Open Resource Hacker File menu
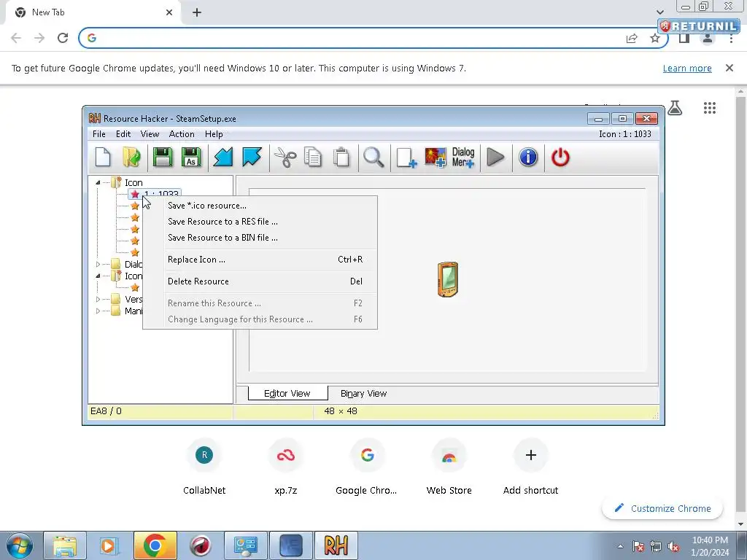The height and width of the screenshot is (560, 747). 99,134
